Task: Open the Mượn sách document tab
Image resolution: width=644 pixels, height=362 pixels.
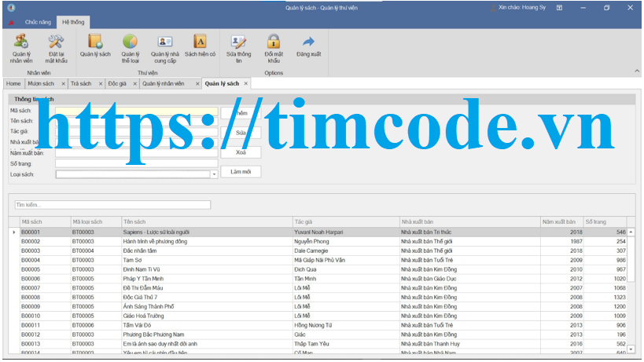Action: coord(41,84)
